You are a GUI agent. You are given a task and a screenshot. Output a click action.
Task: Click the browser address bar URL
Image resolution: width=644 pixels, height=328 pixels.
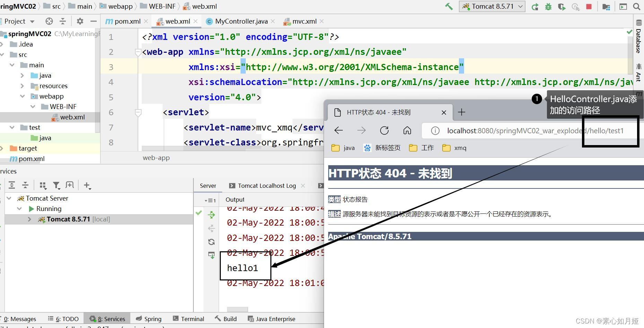(535, 131)
